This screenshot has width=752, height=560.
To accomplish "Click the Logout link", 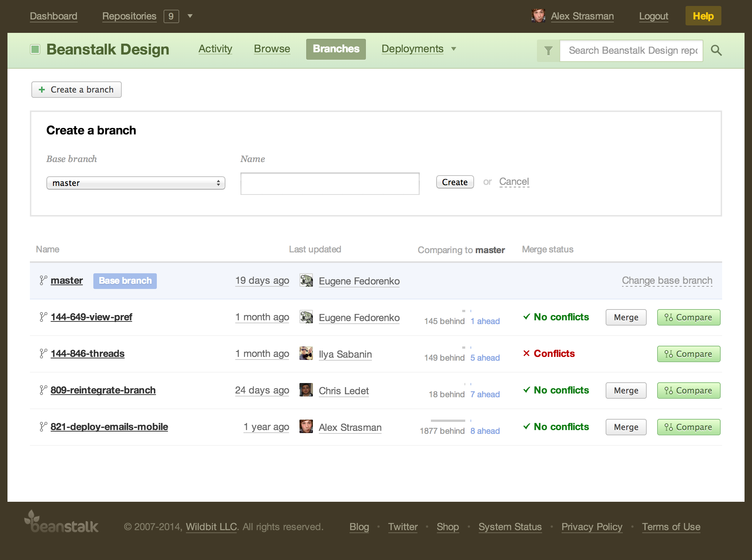I will (653, 16).
